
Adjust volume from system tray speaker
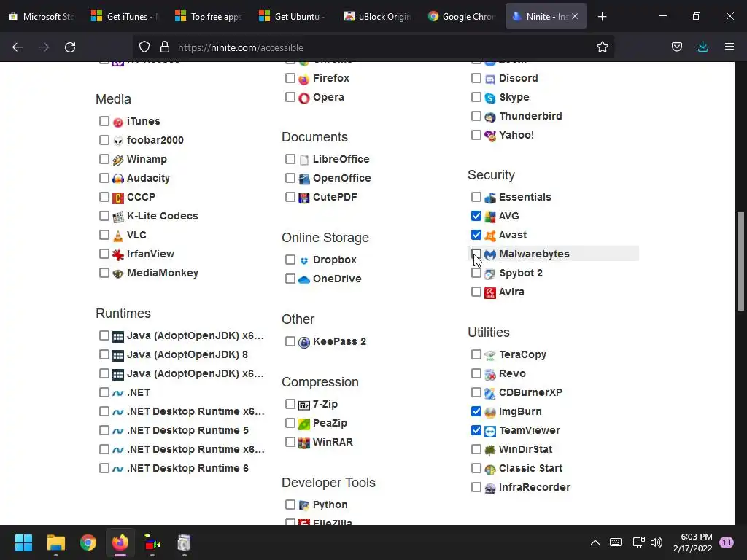coord(657,542)
